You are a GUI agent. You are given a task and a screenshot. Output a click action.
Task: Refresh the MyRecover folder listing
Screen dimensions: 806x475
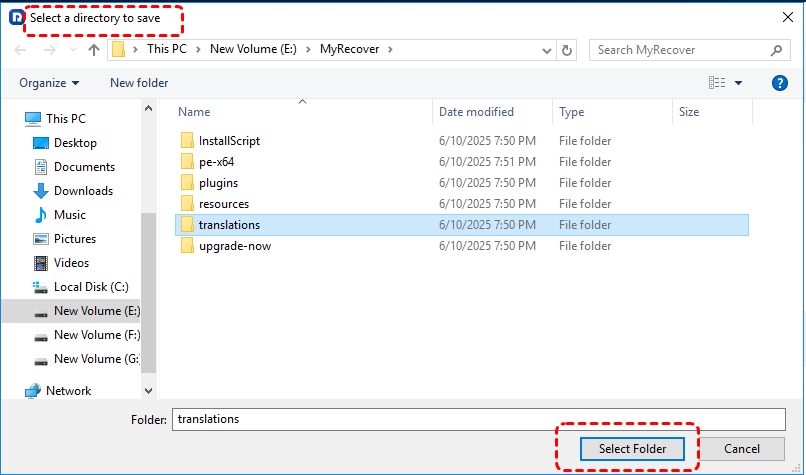pos(568,50)
